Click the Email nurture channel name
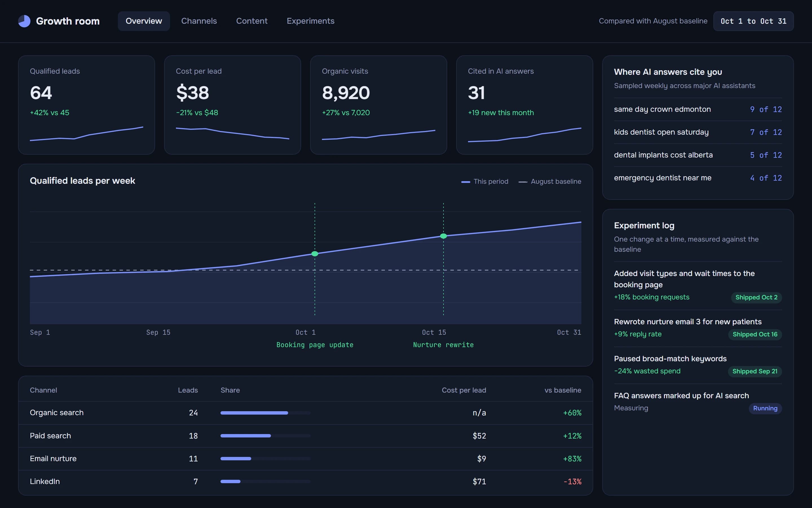 pos(53,459)
